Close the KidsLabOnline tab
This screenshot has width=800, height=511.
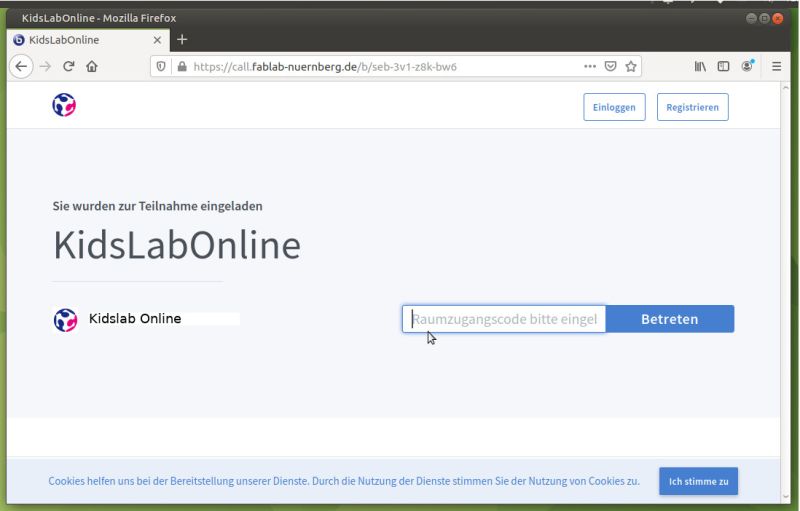pos(157,40)
